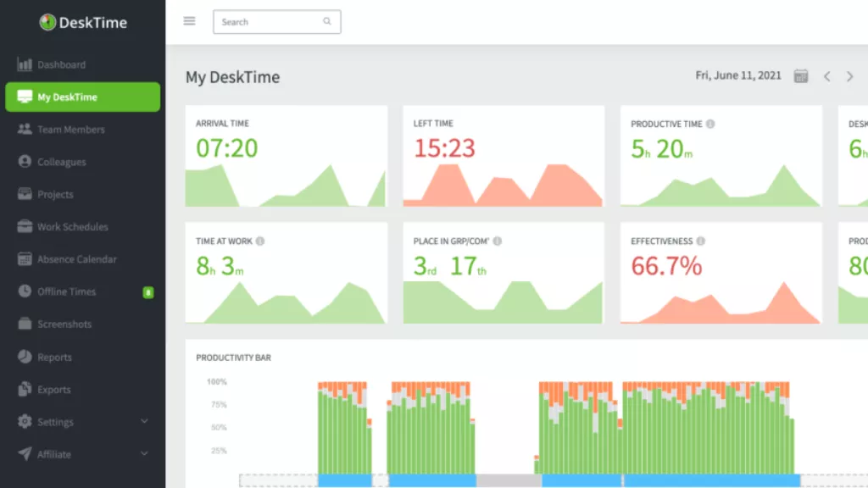Go to next day arrow
868x488 pixels.
click(x=849, y=76)
